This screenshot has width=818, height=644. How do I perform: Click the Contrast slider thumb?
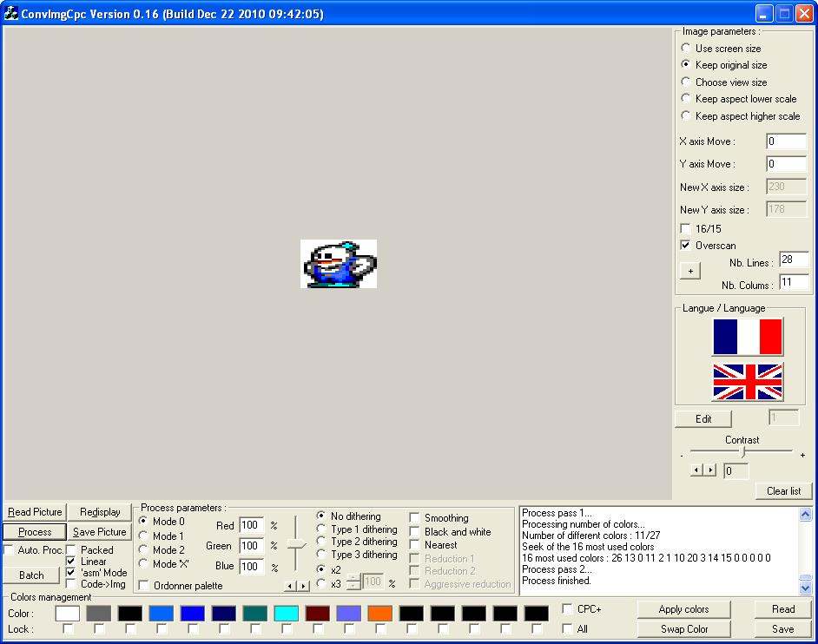[742, 451]
